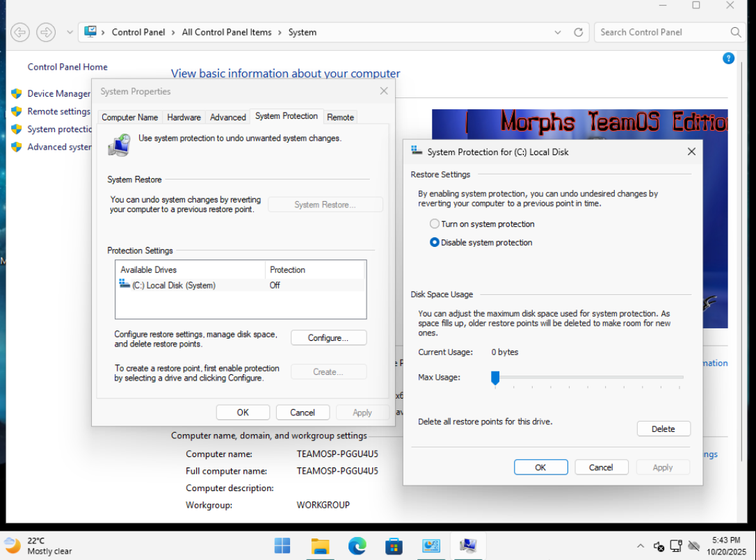
Task: Click the System Properties taskbar icon
Action: click(467, 545)
